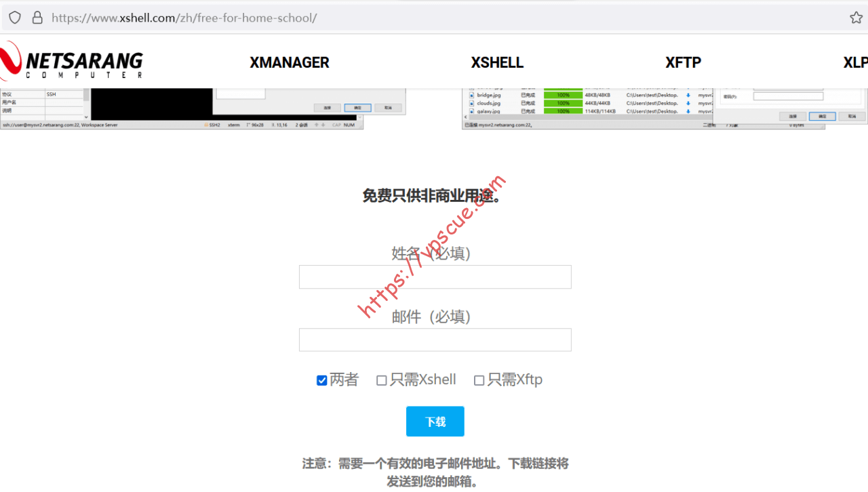Open the XMANAGER menu
Viewport: 868px width, 492px height.
pyautogui.click(x=290, y=62)
